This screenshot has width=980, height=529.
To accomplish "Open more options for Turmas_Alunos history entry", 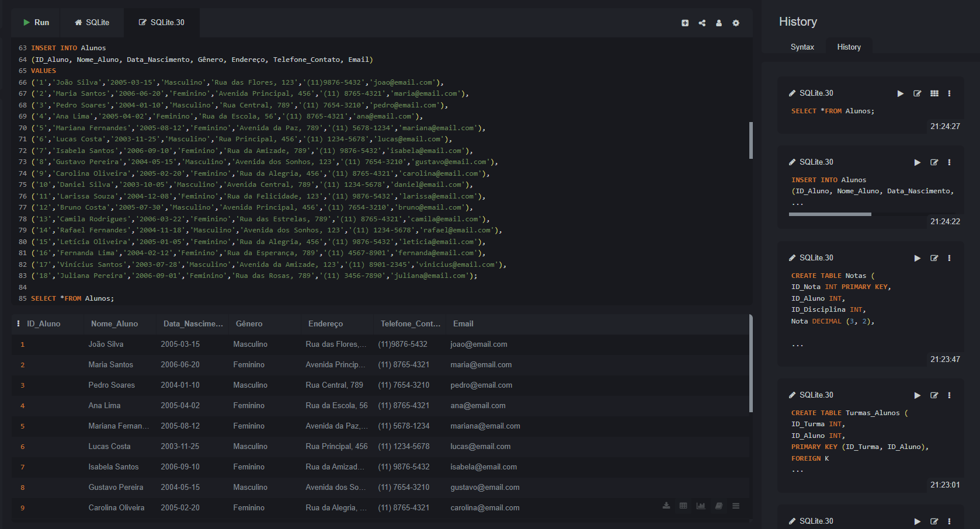I will coord(949,395).
